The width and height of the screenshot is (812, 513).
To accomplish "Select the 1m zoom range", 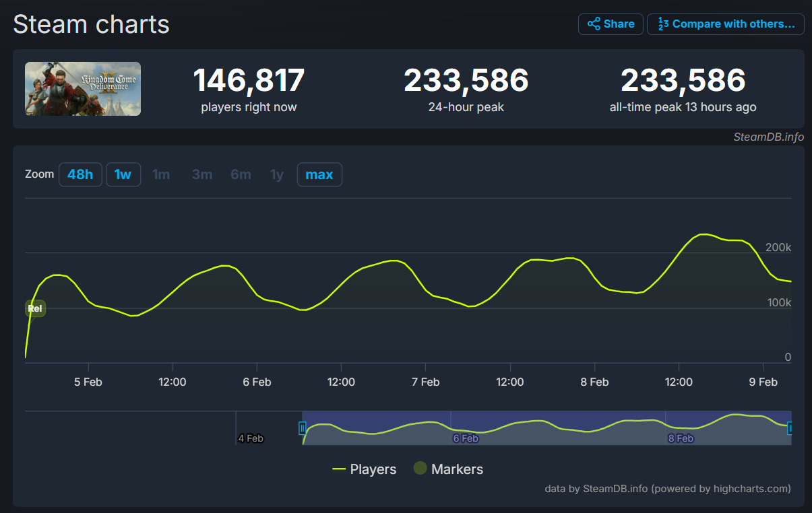I will [x=161, y=175].
